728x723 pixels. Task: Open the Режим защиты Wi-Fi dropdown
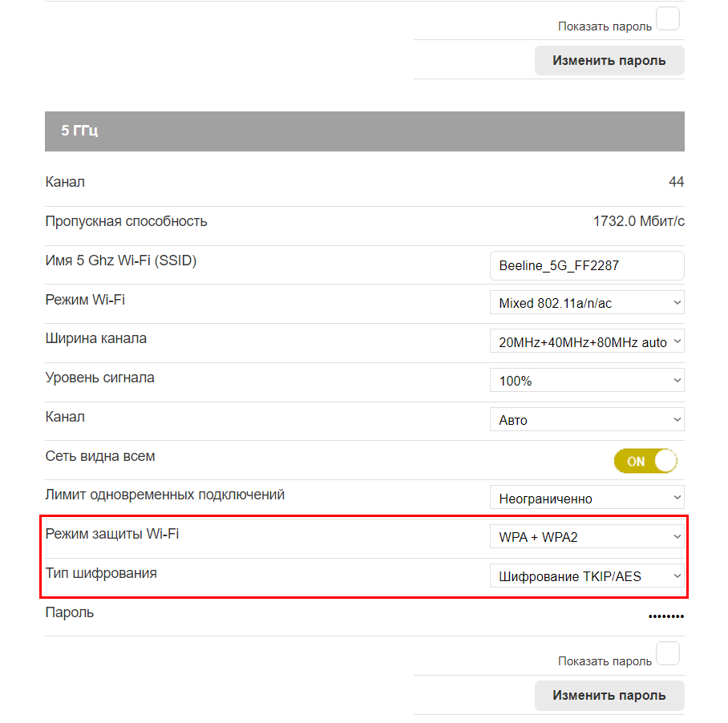coord(587,536)
